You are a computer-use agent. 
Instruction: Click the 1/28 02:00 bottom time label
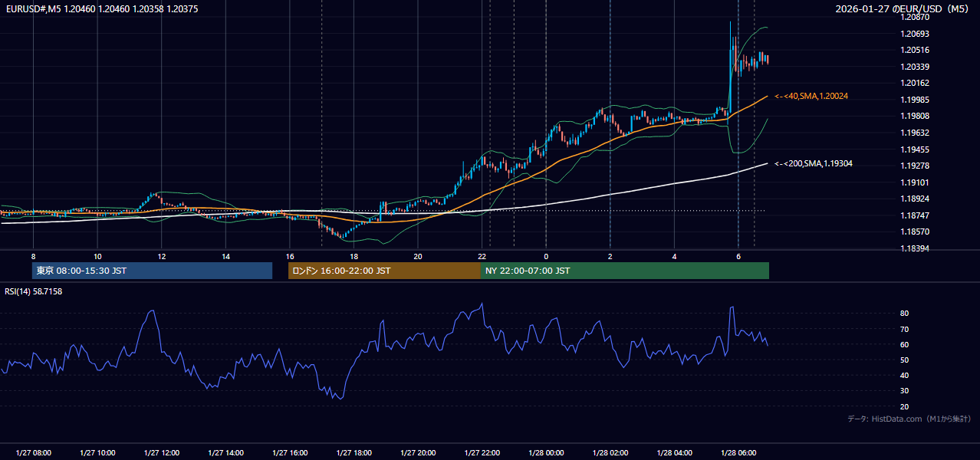tap(610, 453)
